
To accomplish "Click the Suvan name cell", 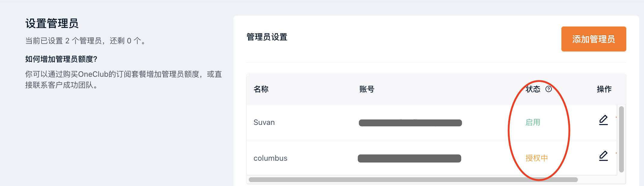I will pyautogui.click(x=264, y=122).
